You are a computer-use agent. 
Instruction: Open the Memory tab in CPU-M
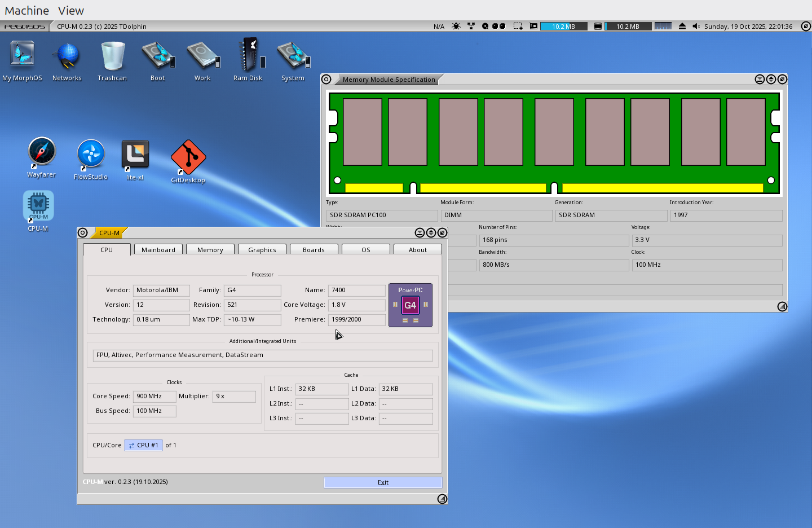click(x=210, y=250)
